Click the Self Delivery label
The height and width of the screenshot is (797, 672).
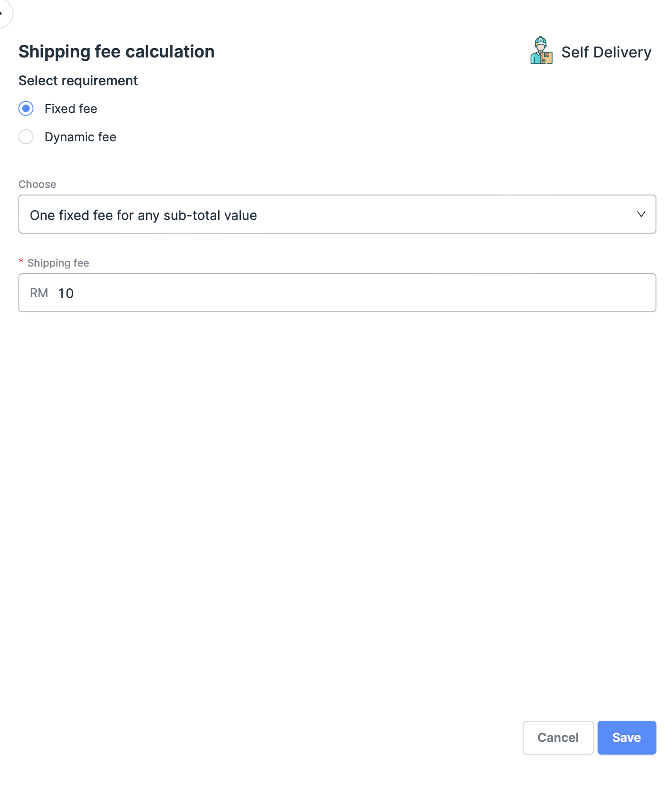click(606, 52)
